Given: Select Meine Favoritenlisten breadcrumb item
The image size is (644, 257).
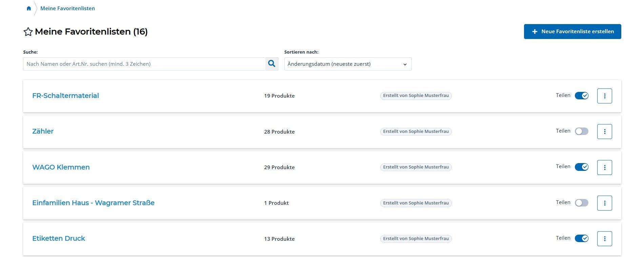Looking at the screenshot, I should 67,8.
